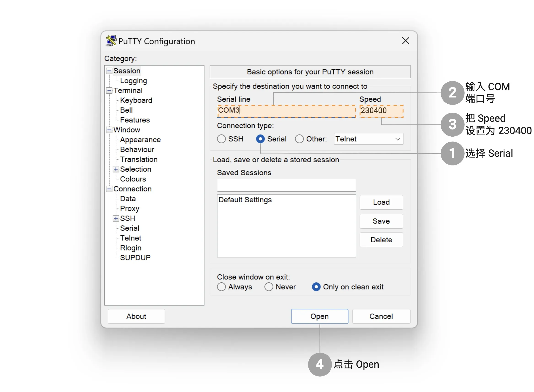The image size is (534, 392).
Task: Open the Data settings category
Action: (x=128, y=199)
